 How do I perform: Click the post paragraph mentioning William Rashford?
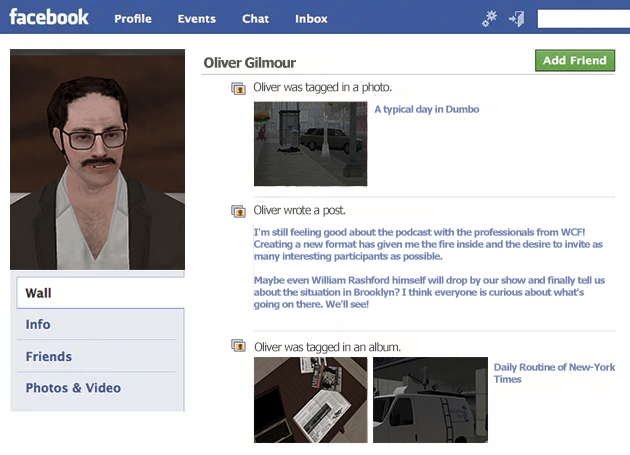[x=429, y=292]
